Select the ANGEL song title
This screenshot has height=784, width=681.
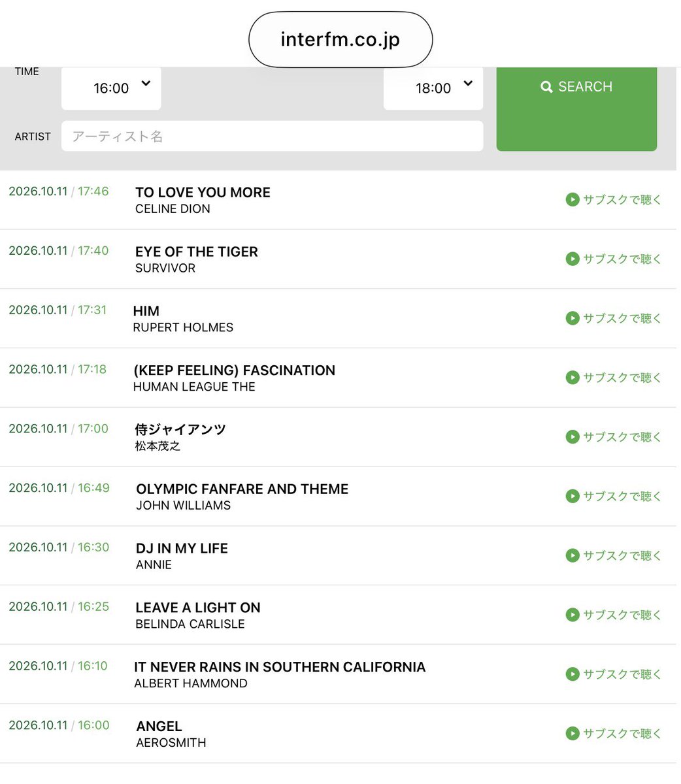[x=159, y=726]
